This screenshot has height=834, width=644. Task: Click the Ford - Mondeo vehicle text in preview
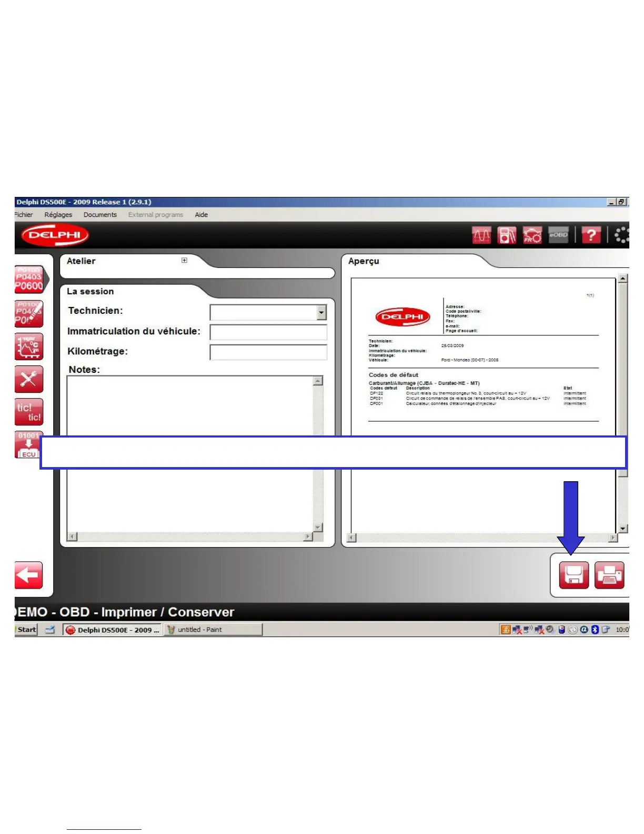(x=470, y=360)
